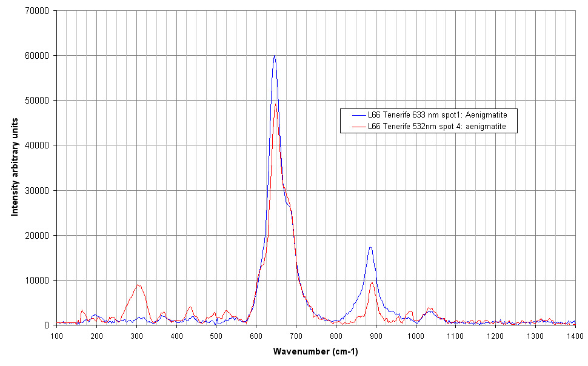Click the 1000 x-axis tick label

(416, 334)
